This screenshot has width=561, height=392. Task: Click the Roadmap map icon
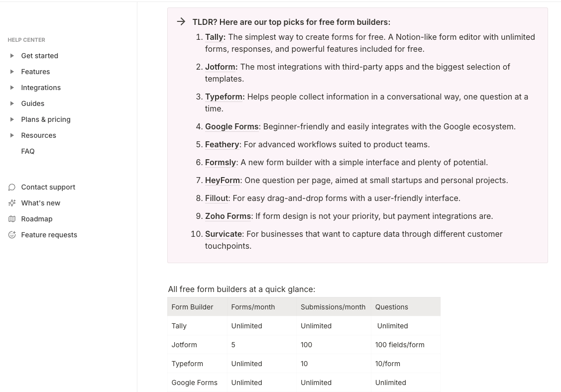(x=12, y=219)
